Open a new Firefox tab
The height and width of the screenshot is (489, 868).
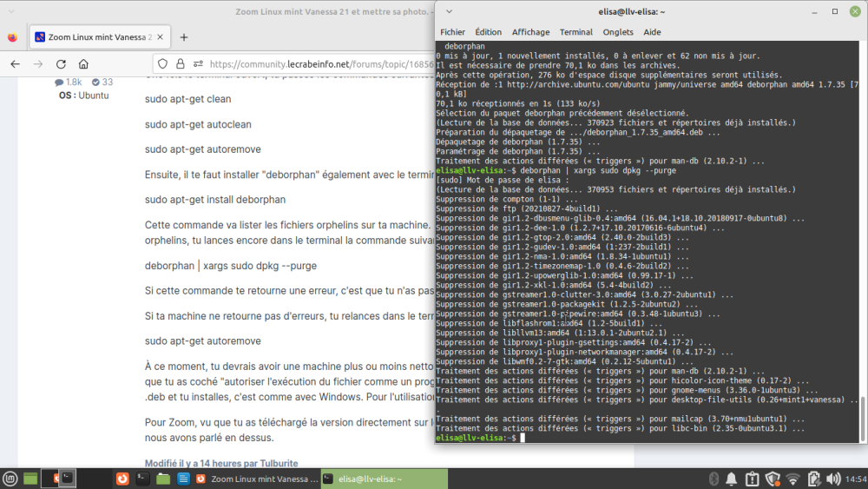pos(183,37)
